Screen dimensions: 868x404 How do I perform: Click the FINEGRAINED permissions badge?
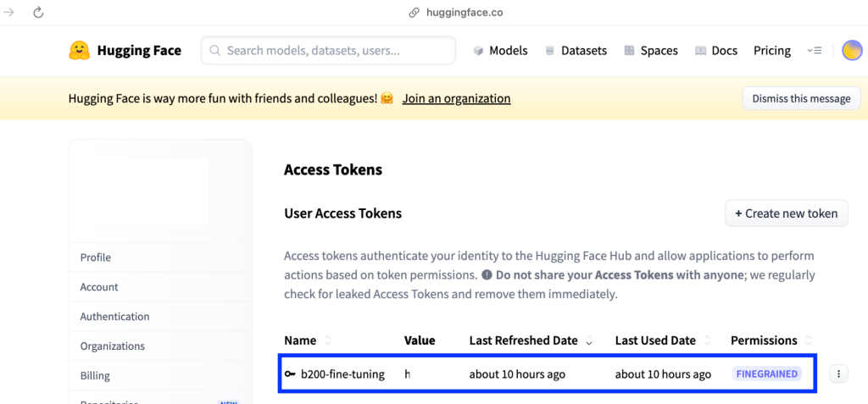pyautogui.click(x=766, y=374)
